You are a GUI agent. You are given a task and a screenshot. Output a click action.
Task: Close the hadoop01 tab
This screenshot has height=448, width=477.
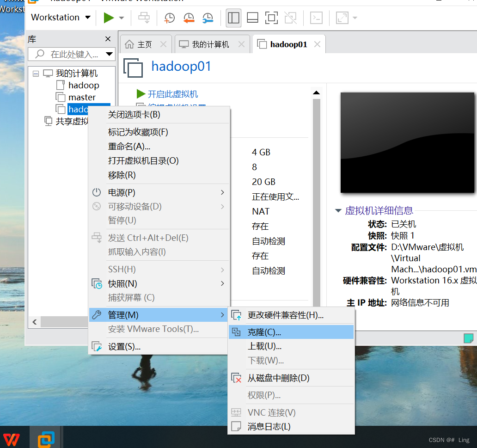click(x=317, y=44)
